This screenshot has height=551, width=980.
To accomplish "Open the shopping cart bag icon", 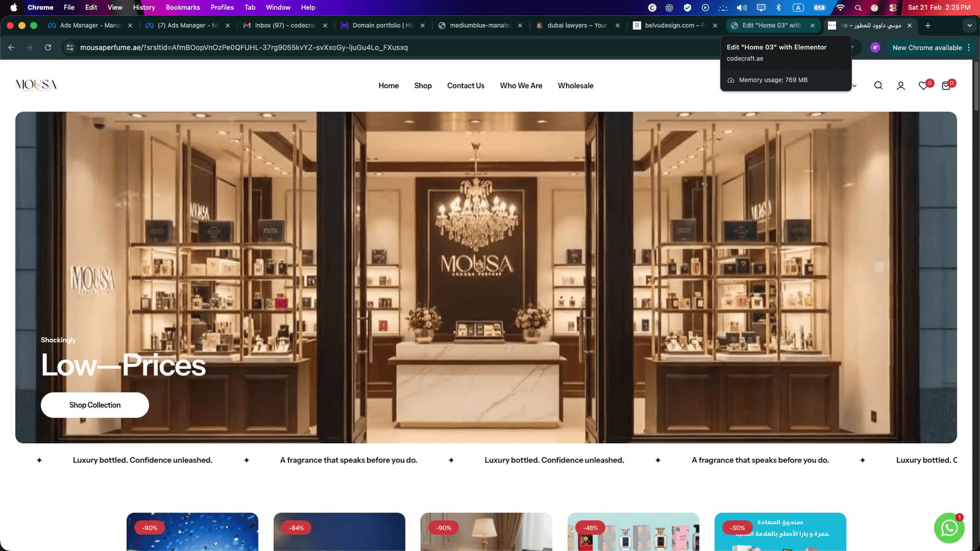I will point(946,86).
